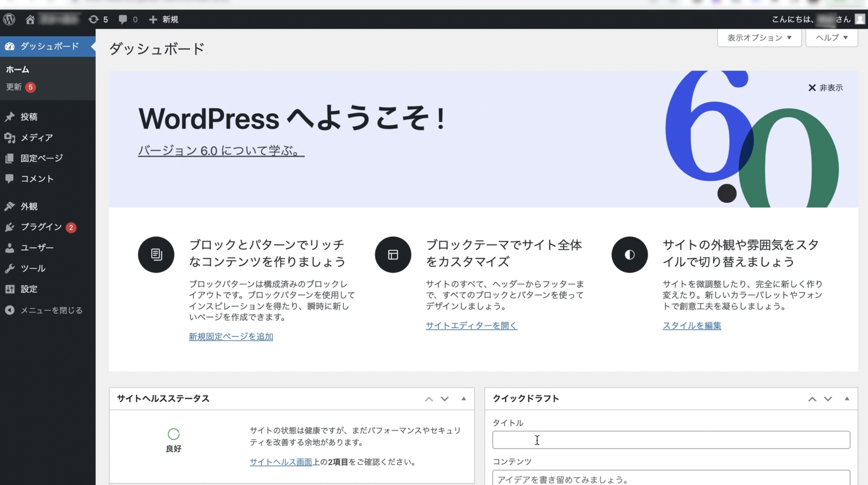Screen dimensions: 868x485
Task: Expand the ヘルプ dropdown
Action: pyautogui.click(x=832, y=38)
